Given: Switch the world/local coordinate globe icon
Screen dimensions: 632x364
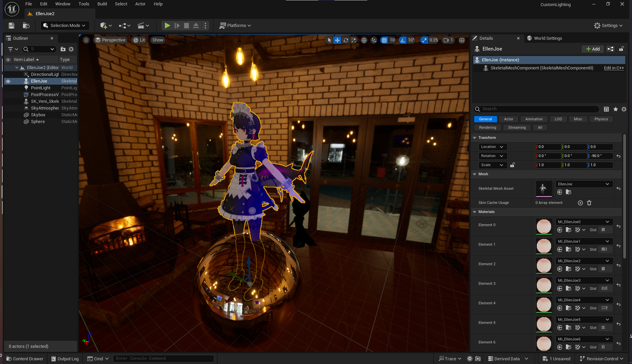Looking at the screenshot, I should coord(364,40).
